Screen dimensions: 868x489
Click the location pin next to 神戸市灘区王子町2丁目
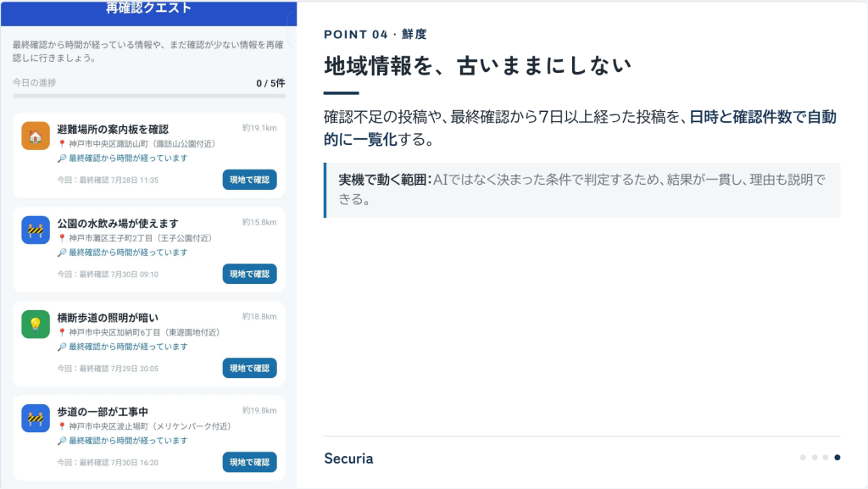tap(62, 238)
